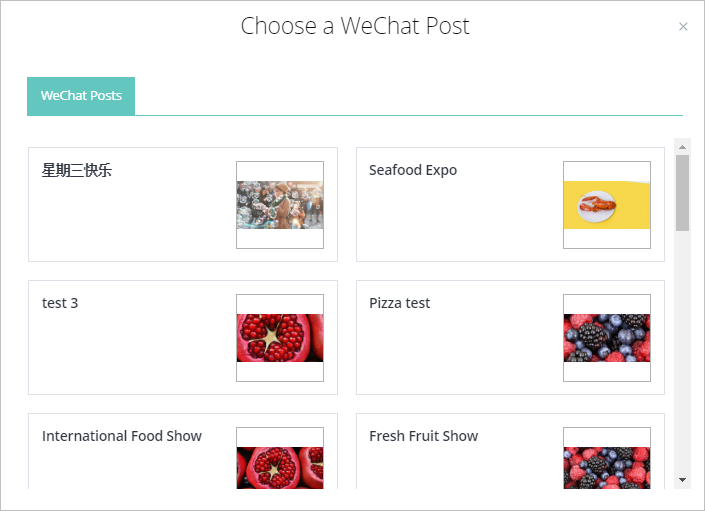Click empty area of Seafood Expo card
The image size is (705, 511).
[x=450, y=225]
